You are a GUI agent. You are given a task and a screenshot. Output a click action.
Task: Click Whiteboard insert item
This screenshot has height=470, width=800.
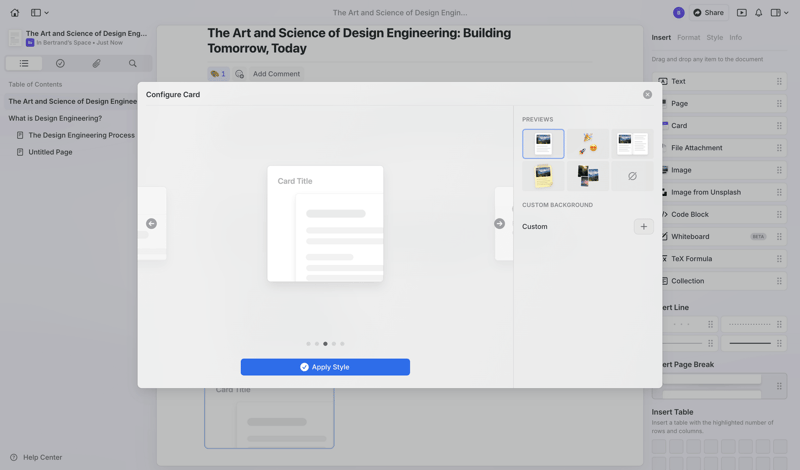pyautogui.click(x=724, y=237)
